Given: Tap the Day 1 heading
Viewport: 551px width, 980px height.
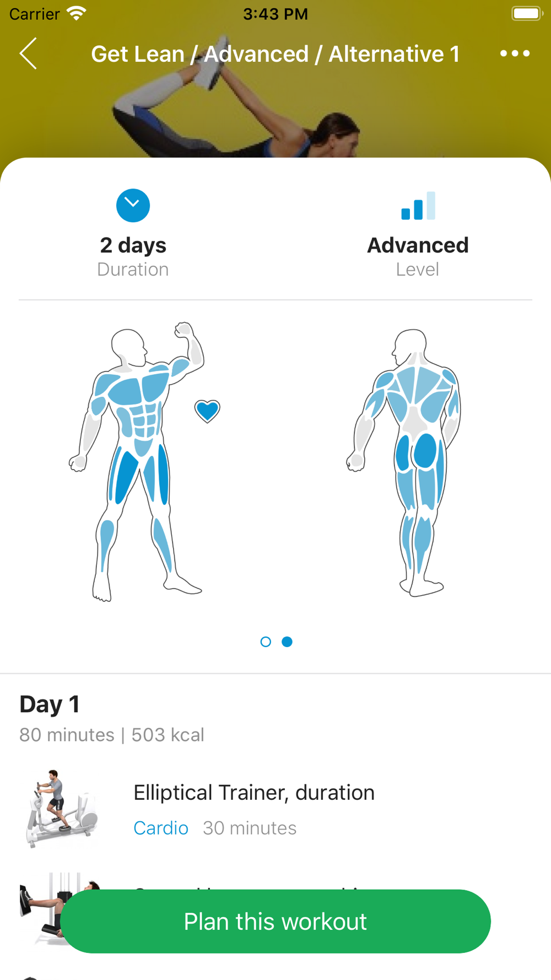Looking at the screenshot, I should pyautogui.click(x=50, y=704).
